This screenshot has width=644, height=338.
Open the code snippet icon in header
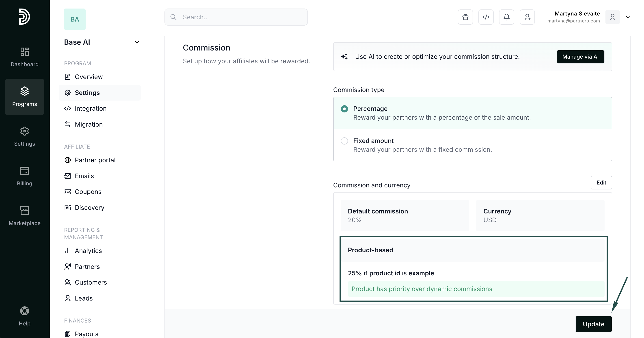pyautogui.click(x=486, y=17)
